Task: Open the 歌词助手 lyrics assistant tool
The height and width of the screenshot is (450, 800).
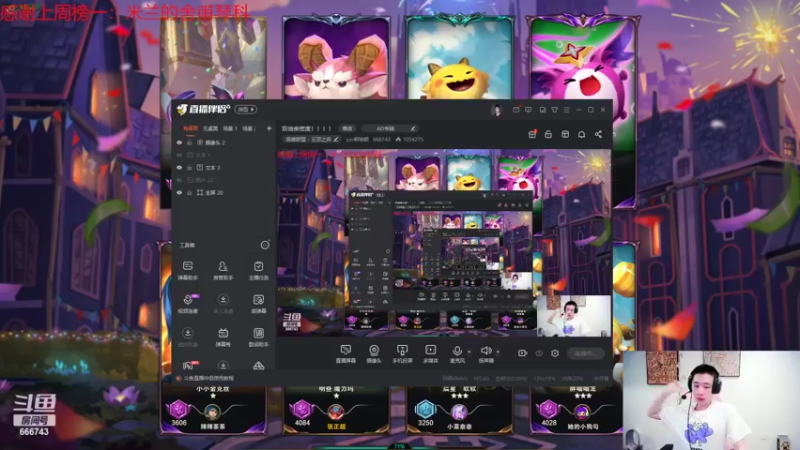Action: (x=259, y=337)
